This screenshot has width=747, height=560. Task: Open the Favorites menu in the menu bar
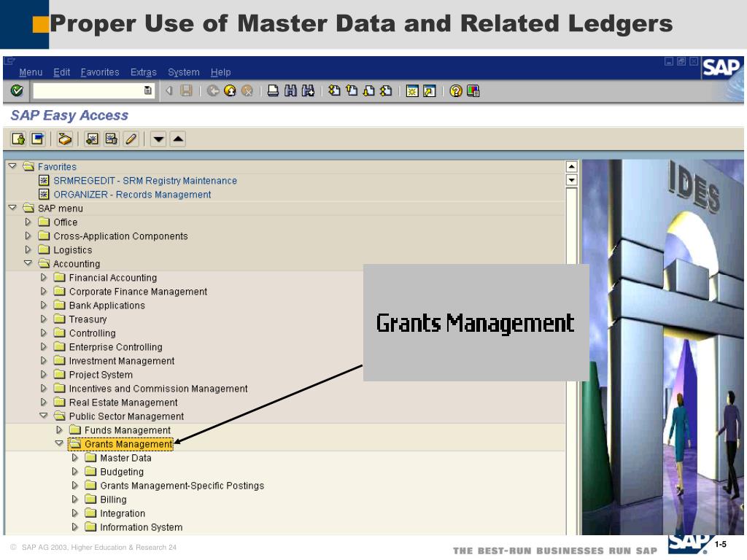(99, 72)
